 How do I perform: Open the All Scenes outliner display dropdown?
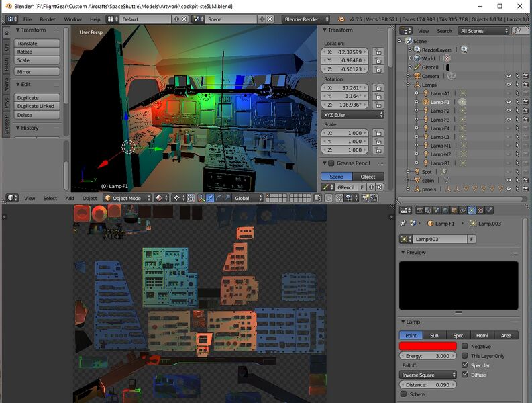click(484, 31)
